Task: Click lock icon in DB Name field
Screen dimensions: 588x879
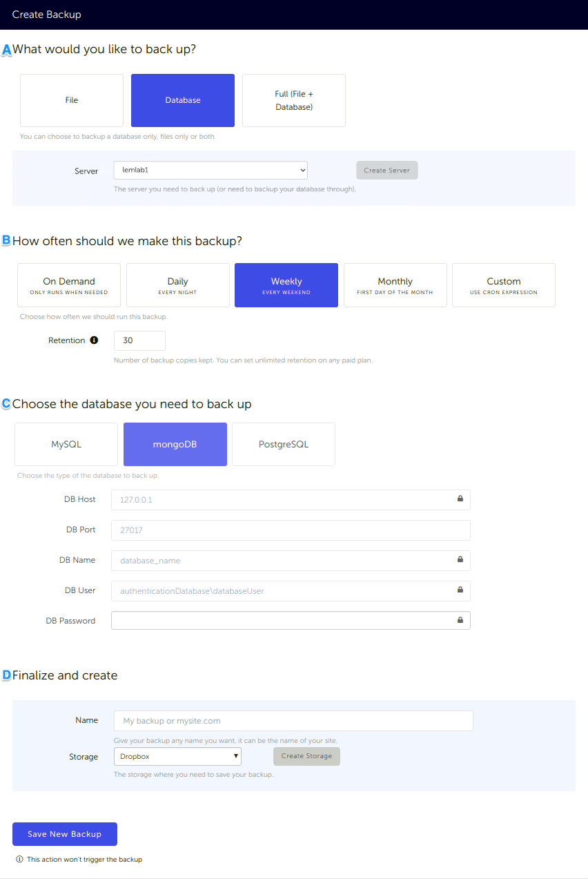Action: [x=460, y=559]
